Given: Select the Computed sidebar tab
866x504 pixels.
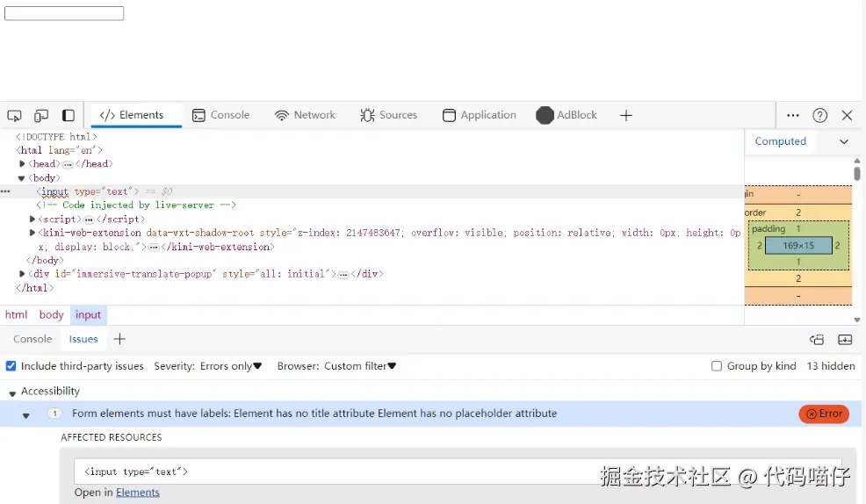Looking at the screenshot, I should click(x=781, y=141).
